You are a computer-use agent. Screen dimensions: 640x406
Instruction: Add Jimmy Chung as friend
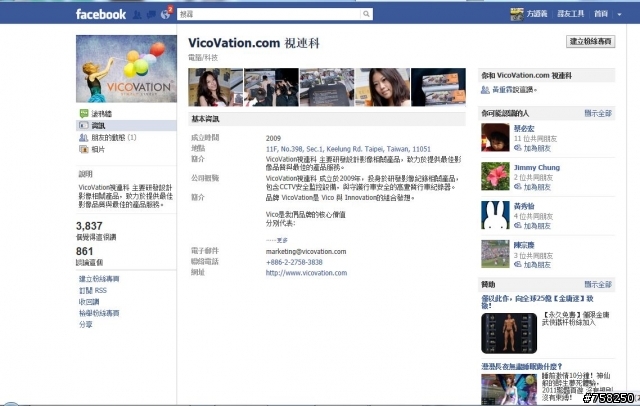point(537,187)
